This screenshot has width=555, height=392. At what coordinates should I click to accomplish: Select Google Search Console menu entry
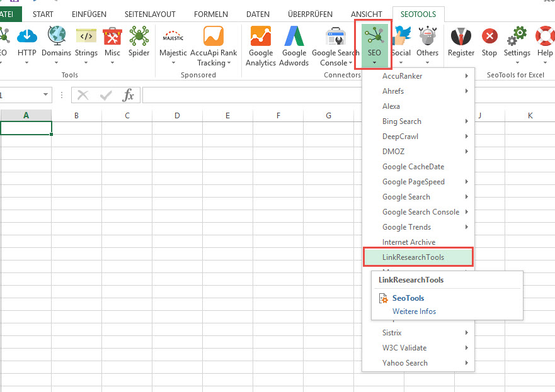(419, 212)
